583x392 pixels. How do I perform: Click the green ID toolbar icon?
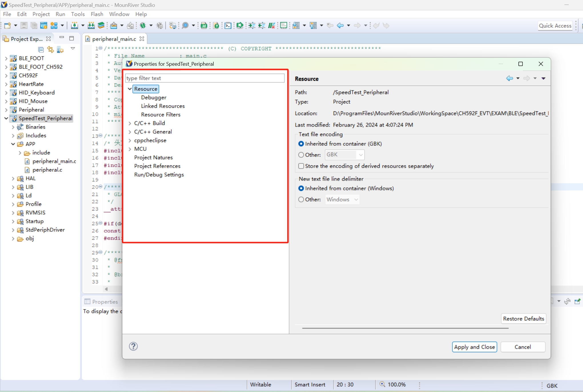click(x=204, y=25)
